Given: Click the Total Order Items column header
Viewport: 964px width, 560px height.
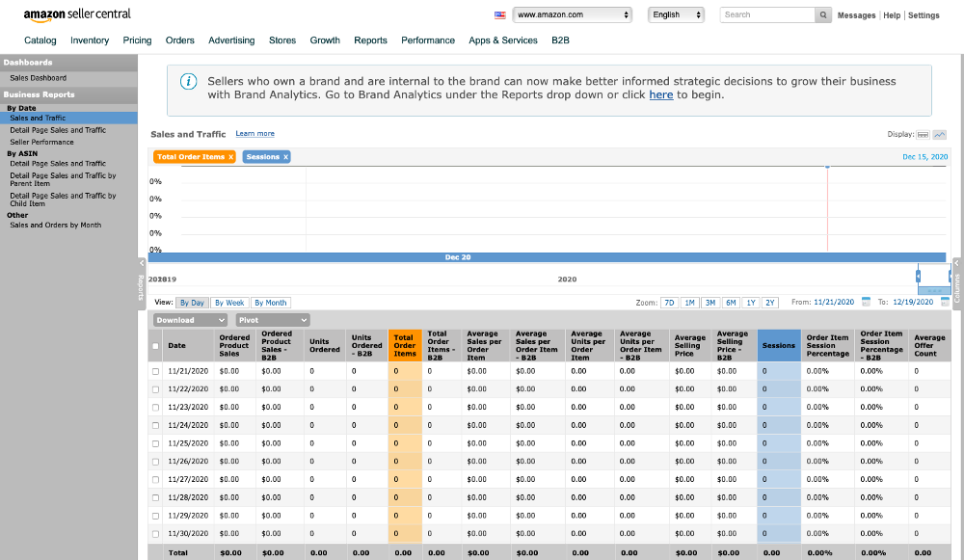Looking at the screenshot, I should 405,345.
